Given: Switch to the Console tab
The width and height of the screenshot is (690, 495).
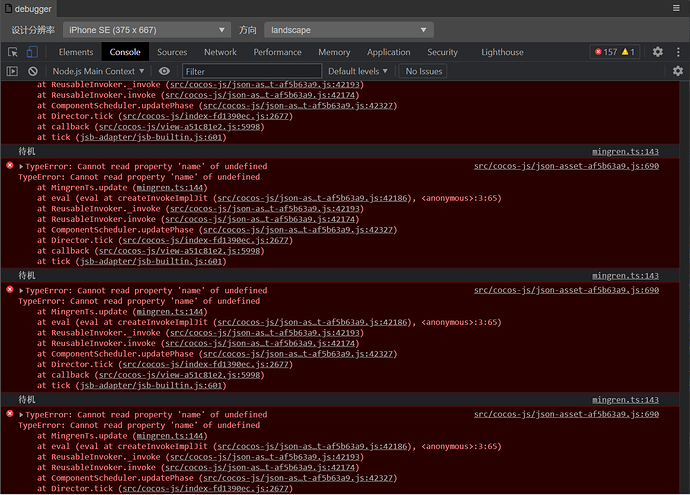Looking at the screenshot, I should 125,52.
